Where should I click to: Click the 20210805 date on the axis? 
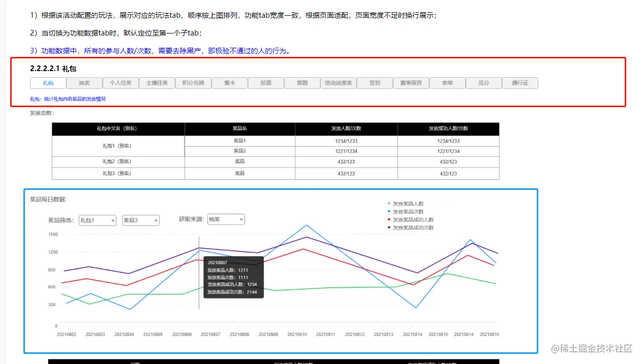pyautogui.click(x=153, y=335)
